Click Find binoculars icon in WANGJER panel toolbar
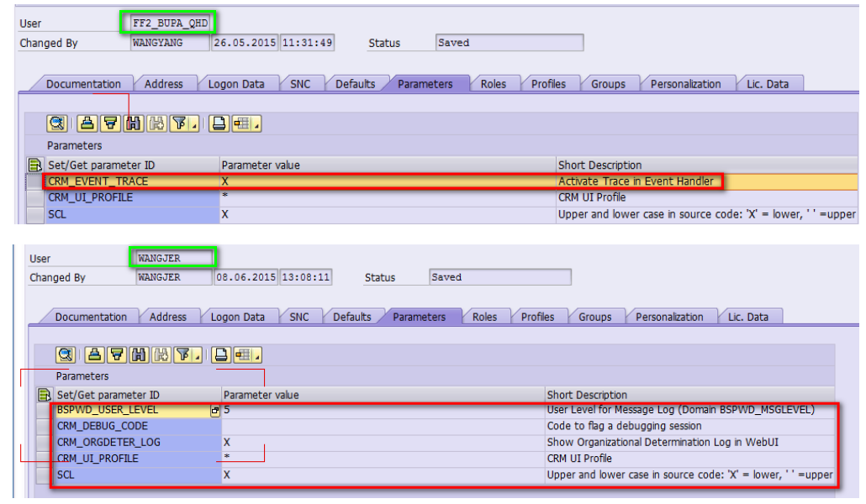The width and height of the screenshot is (866, 504). pos(139,354)
